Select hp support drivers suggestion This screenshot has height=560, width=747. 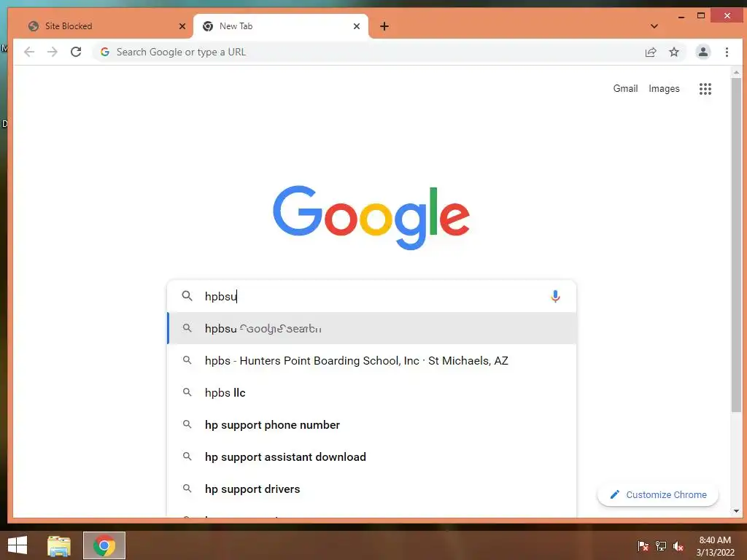[371, 489]
